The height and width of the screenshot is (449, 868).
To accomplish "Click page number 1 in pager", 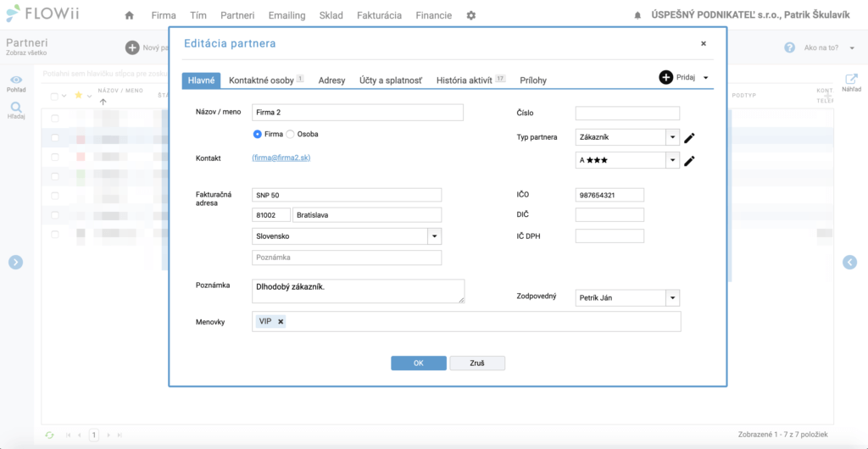I will (x=94, y=435).
